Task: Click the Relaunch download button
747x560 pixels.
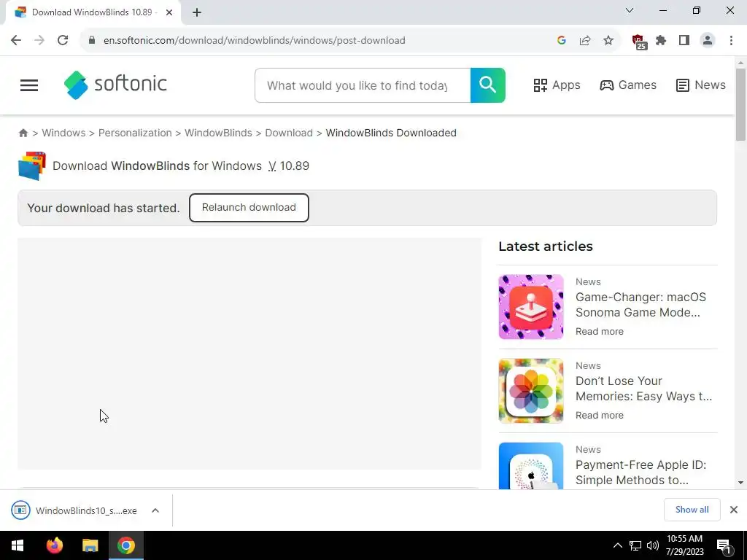Action: pyautogui.click(x=249, y=208)
